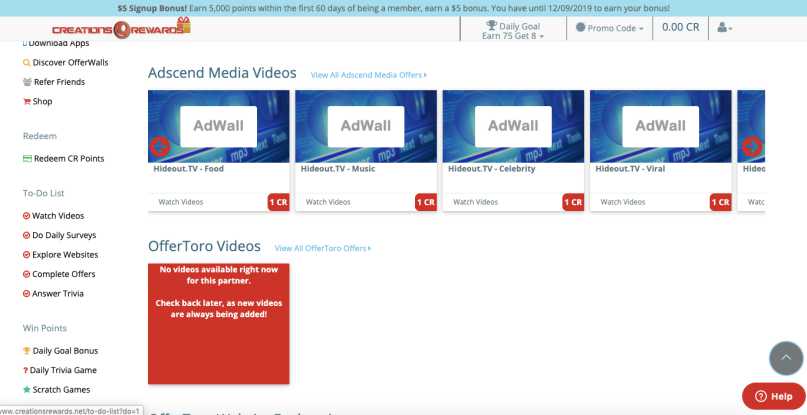The height and width of the screenshot is (415, 807).
Task: Expand the Promo Code dropdown
Action: pos(610,28)
